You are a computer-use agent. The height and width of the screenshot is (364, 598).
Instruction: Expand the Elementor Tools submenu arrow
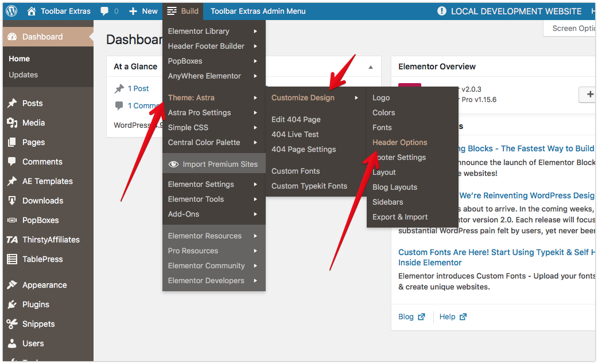point(255,199)
